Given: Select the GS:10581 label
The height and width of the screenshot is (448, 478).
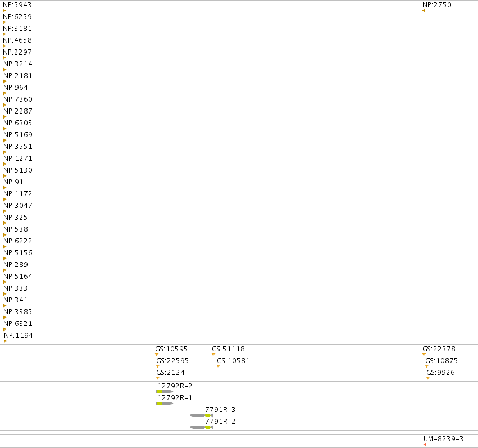Looking at the screenshot, I should (234, 361).
